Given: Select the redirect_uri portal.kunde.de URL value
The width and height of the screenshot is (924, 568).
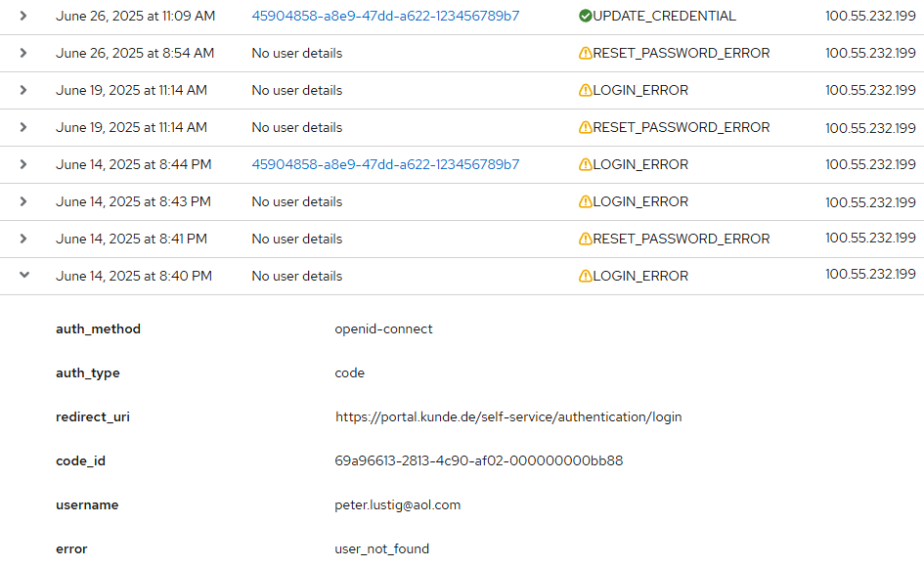Looking at the screenshot, I should pos(508,417).
